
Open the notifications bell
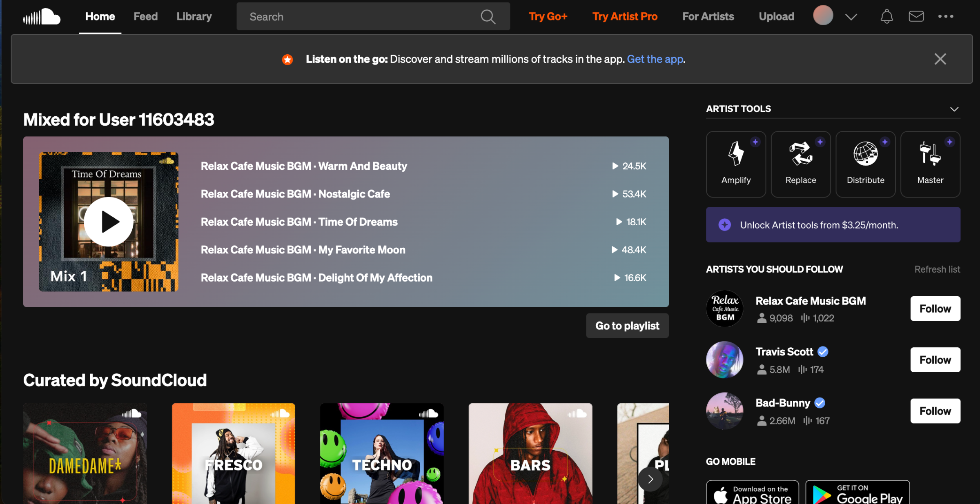(x=886, y=16)
